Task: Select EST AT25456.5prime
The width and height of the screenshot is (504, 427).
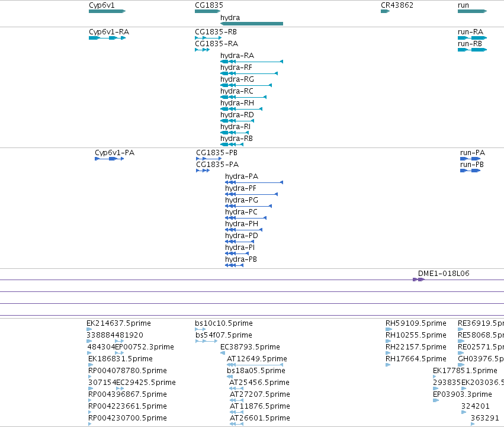Action: pyautogui.click(x=236, y=389)
